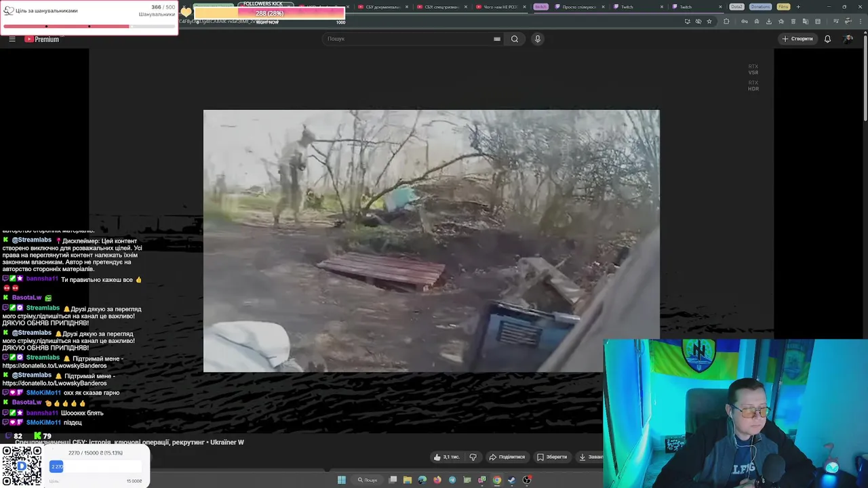Open the translate extension icon
This screenshot has width=868, height=488.
coord(806,21)
